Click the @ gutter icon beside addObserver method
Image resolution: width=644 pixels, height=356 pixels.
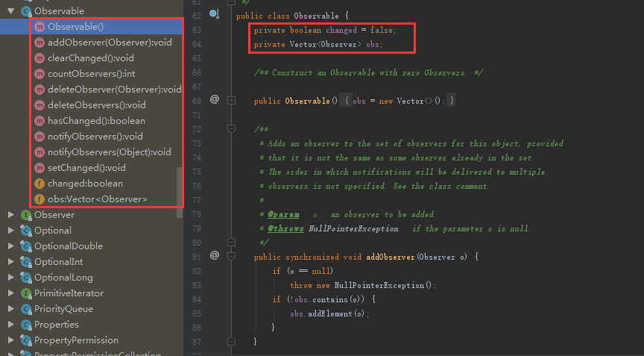215,255
